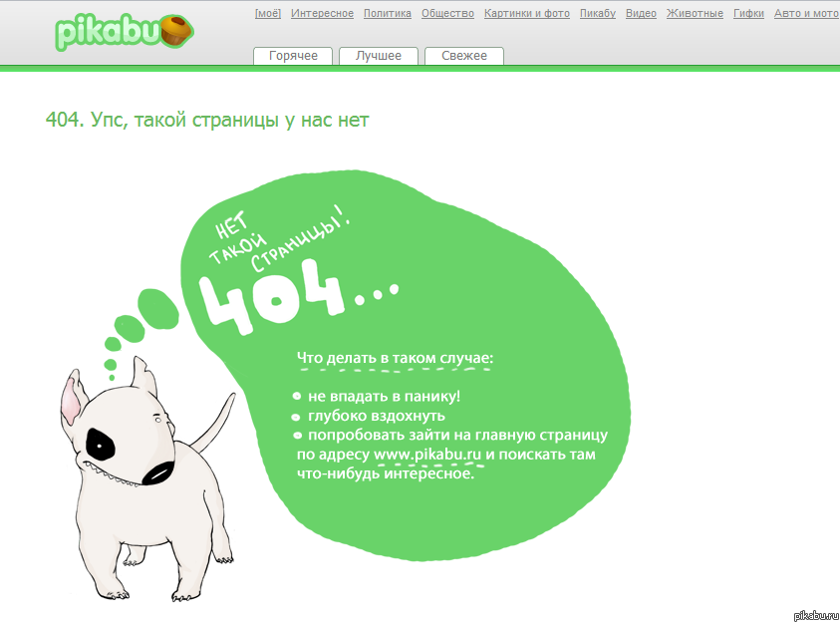
Task: Click the Пикабу navigation link
Action: (598, 14)
